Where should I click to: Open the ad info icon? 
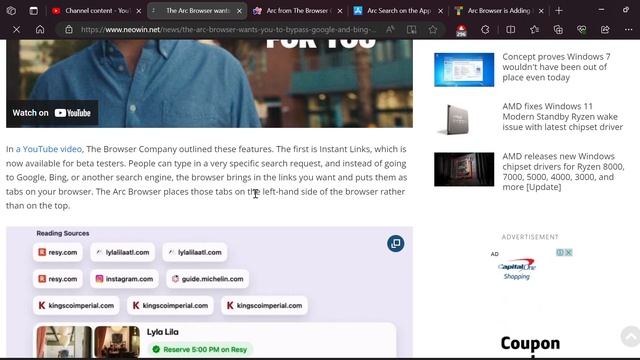[560, 253]
